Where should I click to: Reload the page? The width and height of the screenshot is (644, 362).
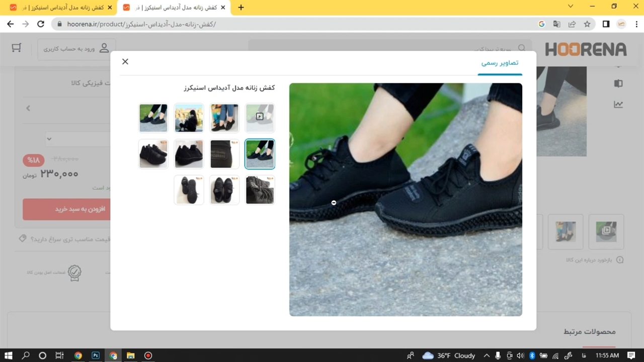click(x=41, y=24)
